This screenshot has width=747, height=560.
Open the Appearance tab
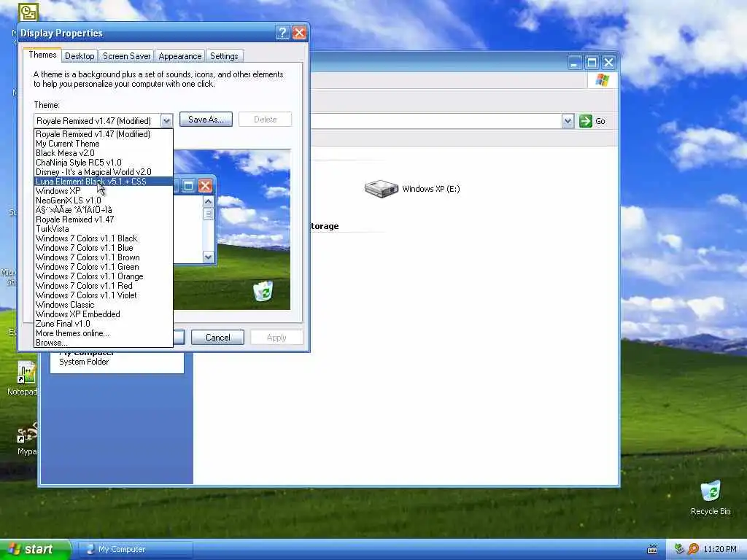(180, 56)
